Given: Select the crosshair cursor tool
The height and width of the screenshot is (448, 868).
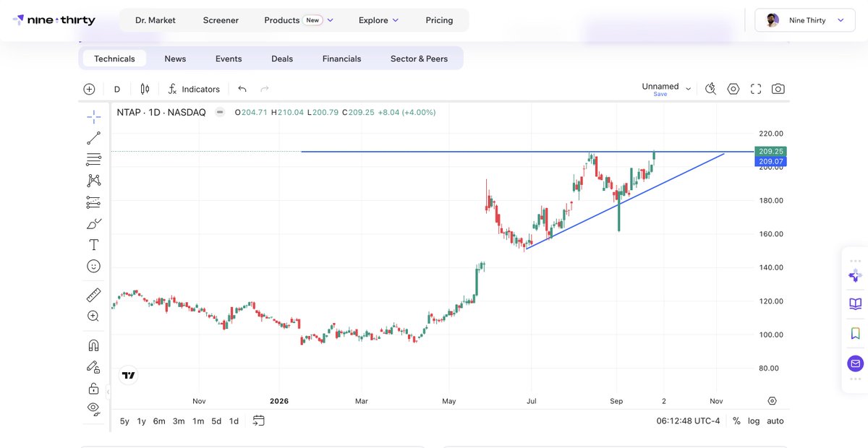Looking at the screenshot, I should pos(93,116).
